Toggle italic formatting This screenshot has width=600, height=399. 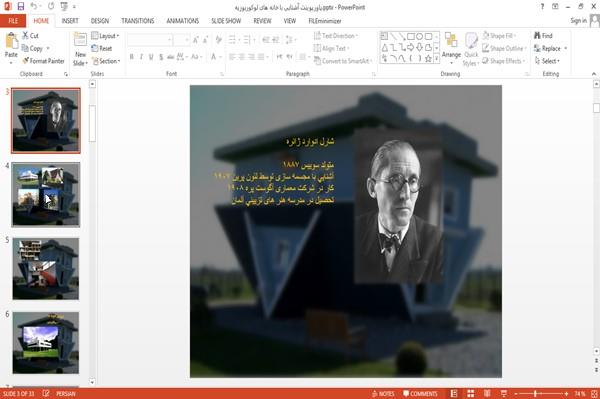click(x=141, y=57)
